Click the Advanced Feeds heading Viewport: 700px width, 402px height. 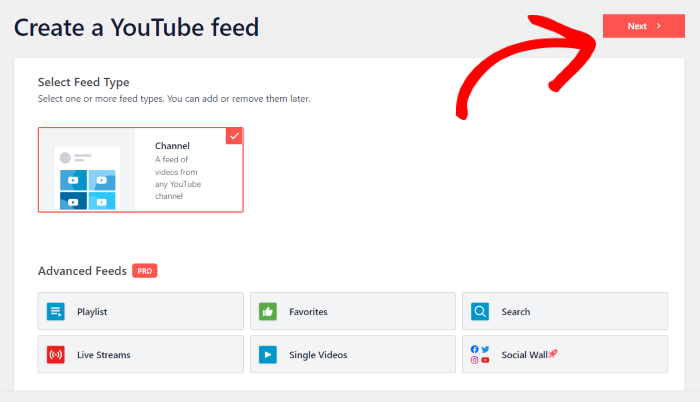tap(82, 271)
